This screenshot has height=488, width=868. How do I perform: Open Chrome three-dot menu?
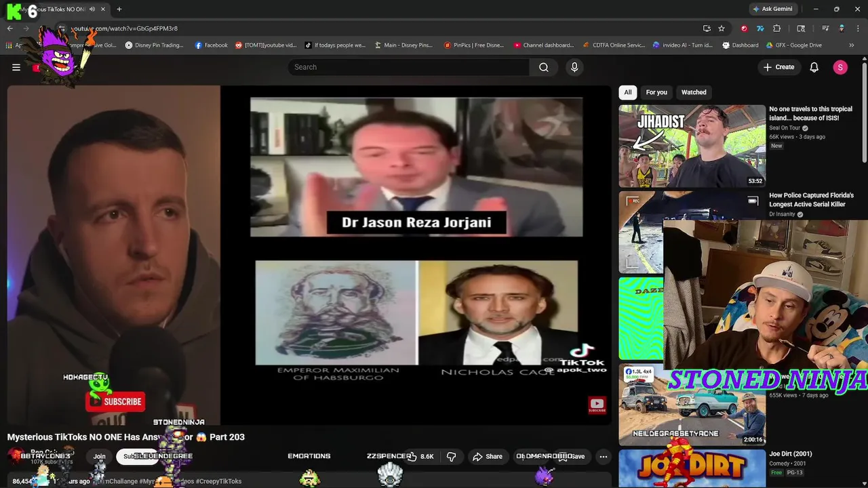coord(858,28)
